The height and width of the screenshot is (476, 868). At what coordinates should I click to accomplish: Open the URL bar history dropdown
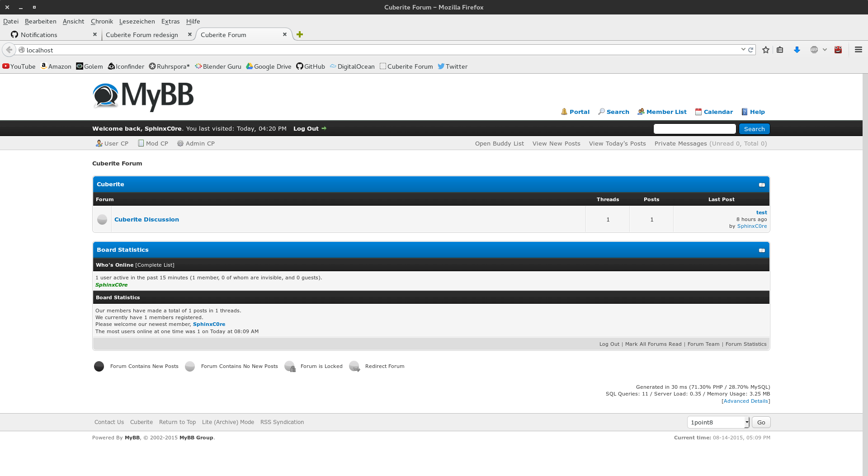pyautogui.click(x=743, y=49)
